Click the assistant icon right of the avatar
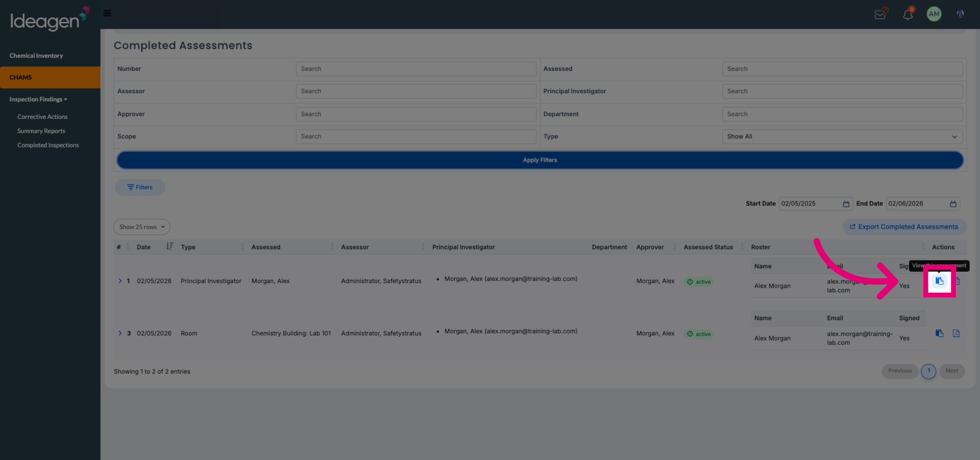This screenshot has height=460, width=980. pos(960,14)
